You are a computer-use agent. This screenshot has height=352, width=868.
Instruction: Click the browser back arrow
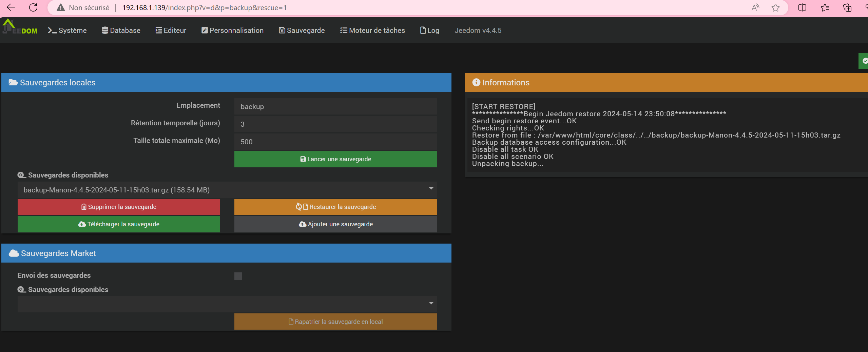tap(11, 7)
